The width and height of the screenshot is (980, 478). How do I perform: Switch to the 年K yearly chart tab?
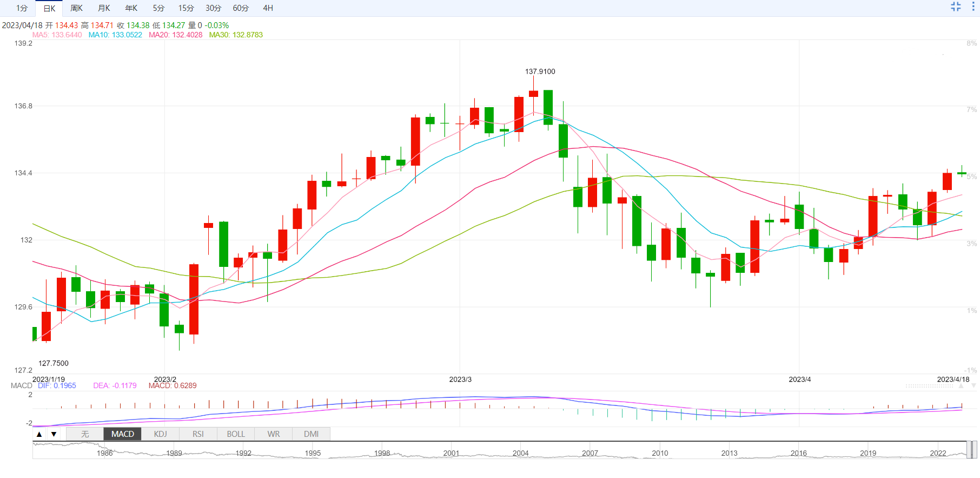coord(131,8)
